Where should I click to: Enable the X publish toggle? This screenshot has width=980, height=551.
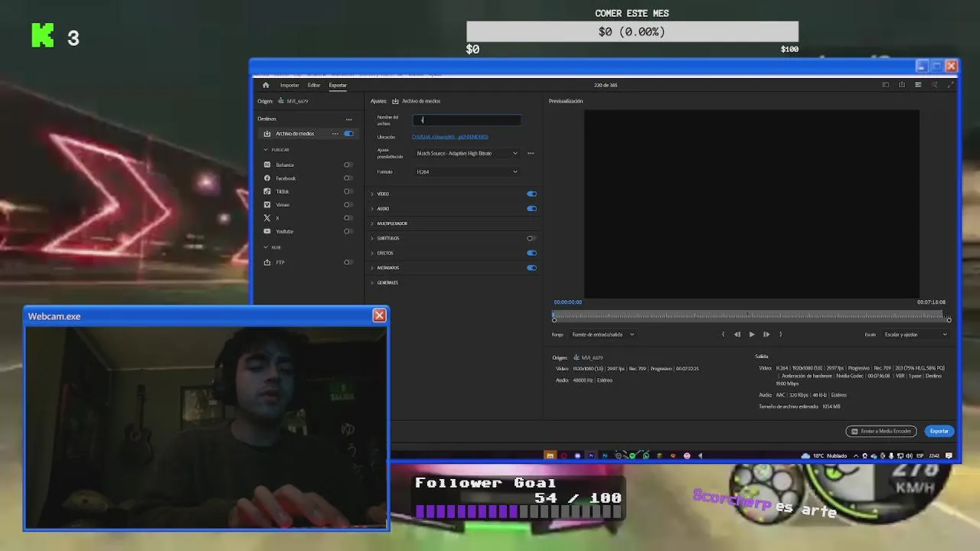click(x=348, y=218)
